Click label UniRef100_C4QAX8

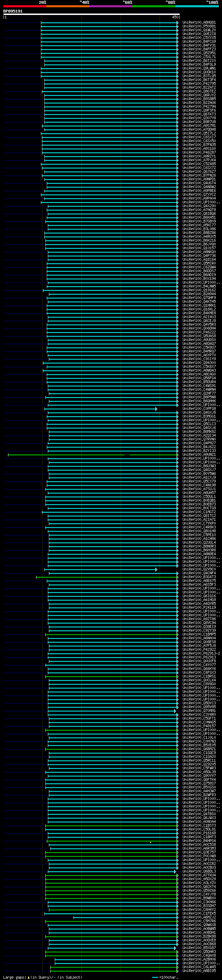[x=199, y=956]
